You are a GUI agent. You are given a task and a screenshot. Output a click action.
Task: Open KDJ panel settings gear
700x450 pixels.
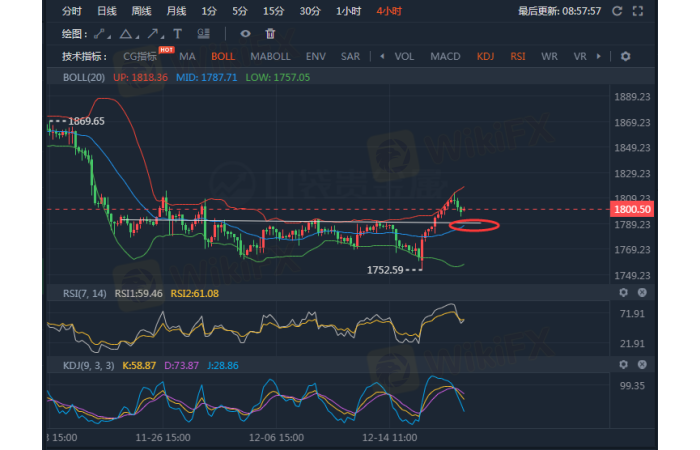(623, 365)
